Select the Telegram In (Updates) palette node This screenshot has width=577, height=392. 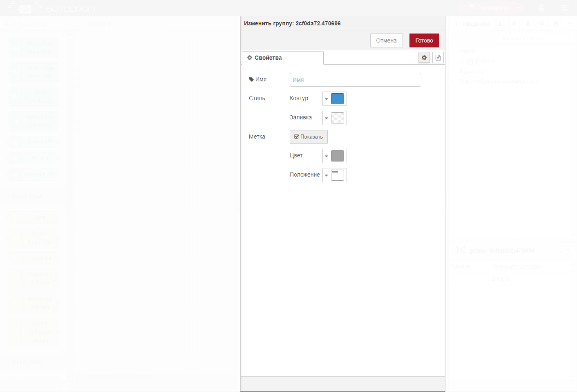click(34, 121)
